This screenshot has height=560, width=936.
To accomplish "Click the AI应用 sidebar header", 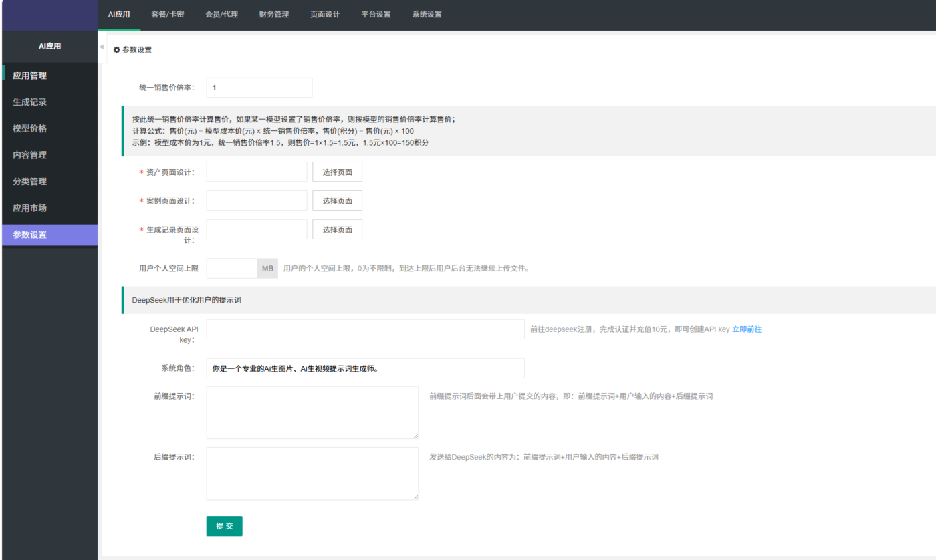I will tap(50, 46).
